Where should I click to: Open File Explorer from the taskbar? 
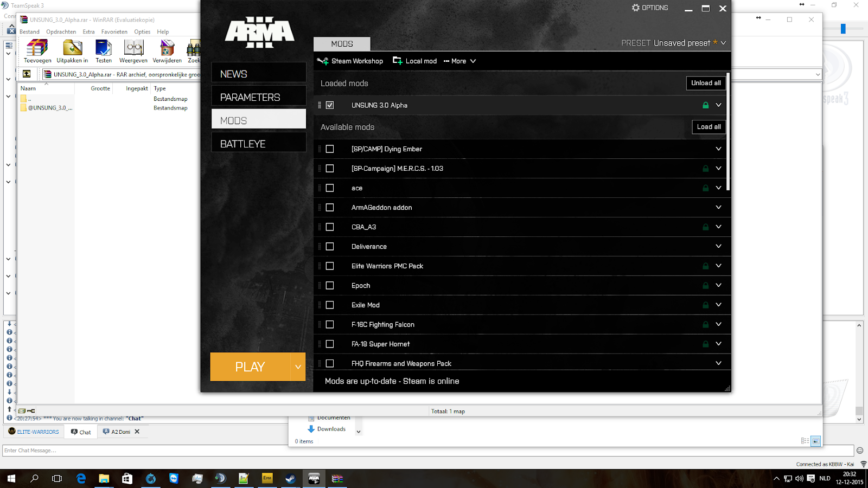click(x=104, y=478)
